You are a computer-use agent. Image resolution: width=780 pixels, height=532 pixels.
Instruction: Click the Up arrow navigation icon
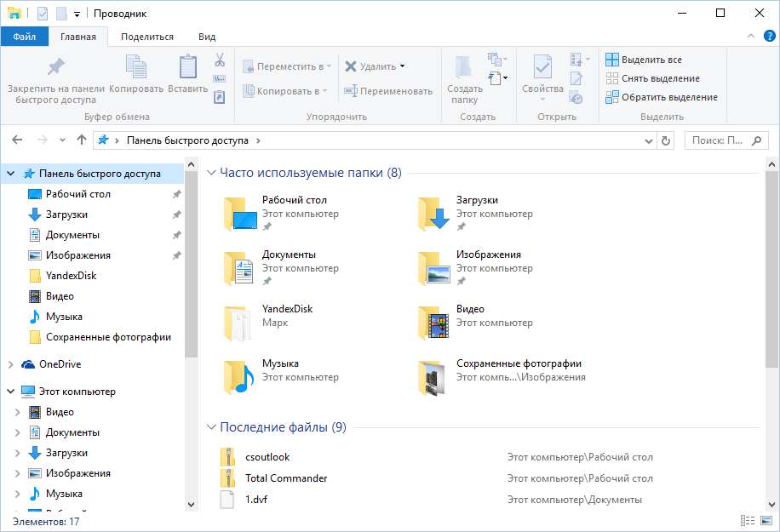coord(82,140)
